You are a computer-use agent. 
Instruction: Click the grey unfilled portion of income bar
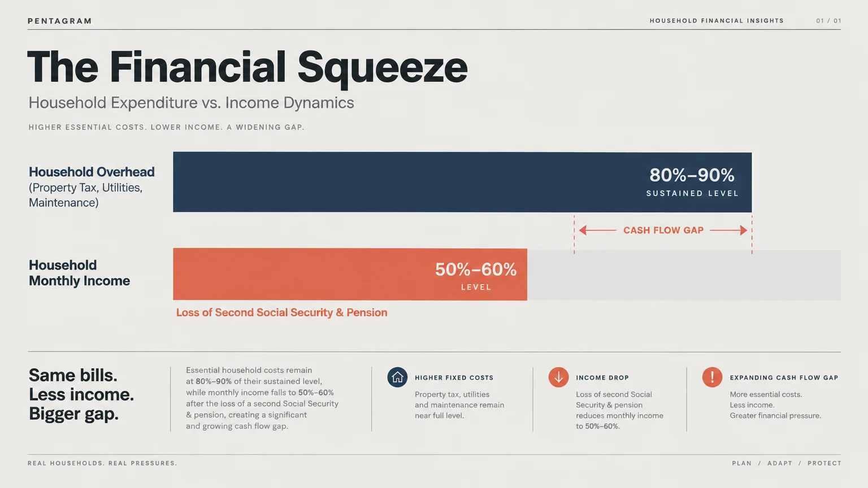pyautogui.click(x=684, y=275)
